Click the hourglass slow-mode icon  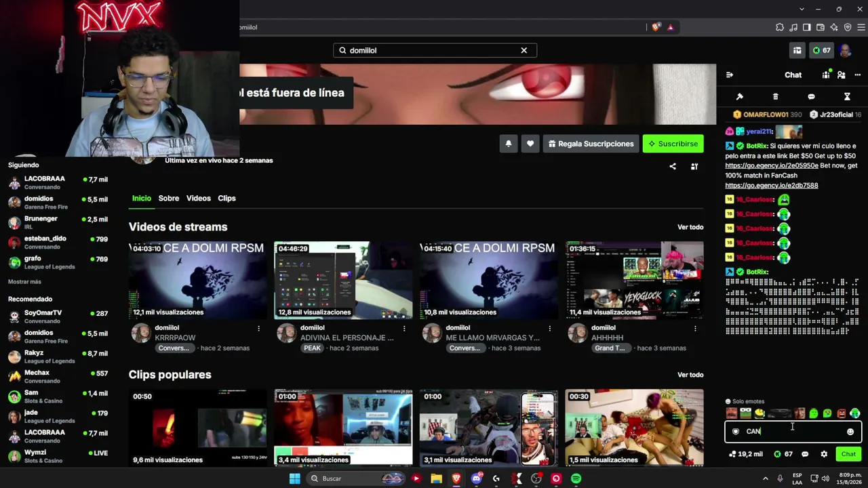847,97
